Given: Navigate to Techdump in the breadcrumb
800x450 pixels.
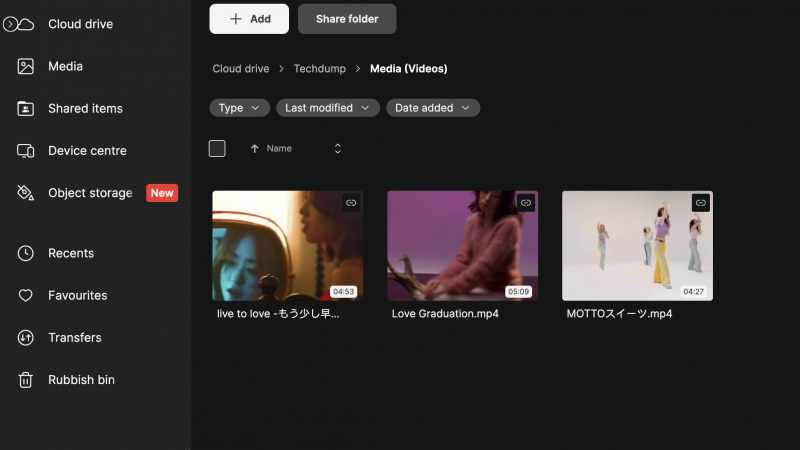Looking at the screenshot, I should pos(319,69).
